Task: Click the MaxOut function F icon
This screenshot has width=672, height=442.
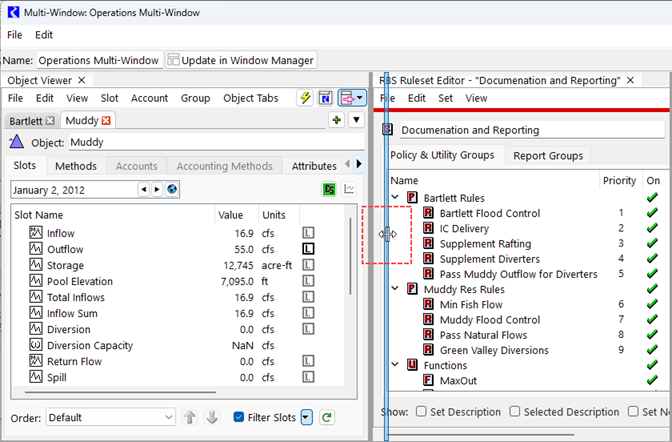Action: 428,380
